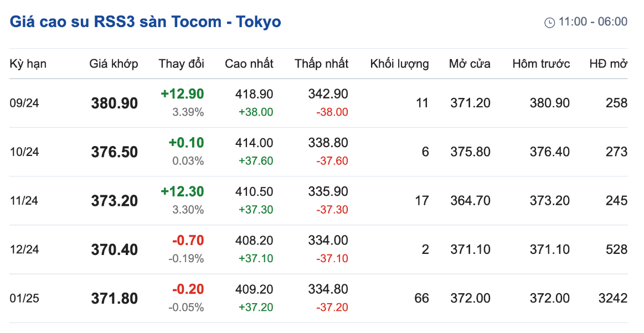Select the Thay đổi column header

coord(181,64)
